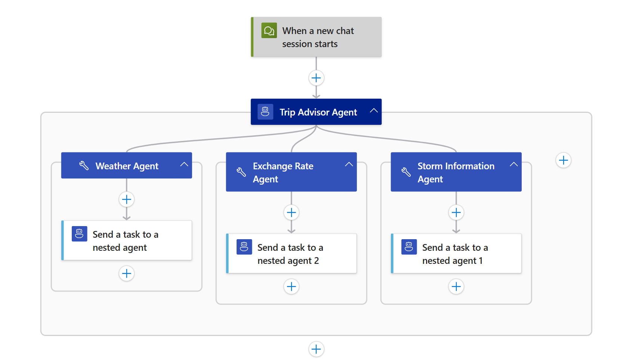Screen dimensions: 629x364
Task: Select the nested agent 1 robot icon
Action: point(409,247)
